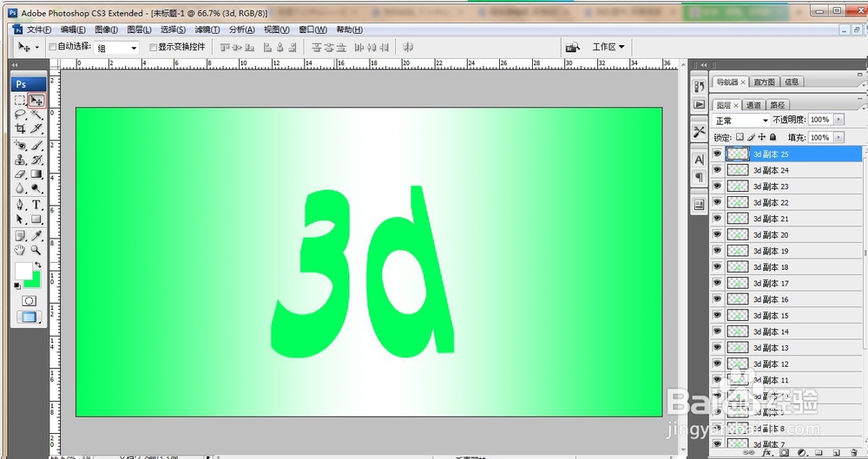
Task: Open the Paragraph panel icon
Action: pos(699,177)
